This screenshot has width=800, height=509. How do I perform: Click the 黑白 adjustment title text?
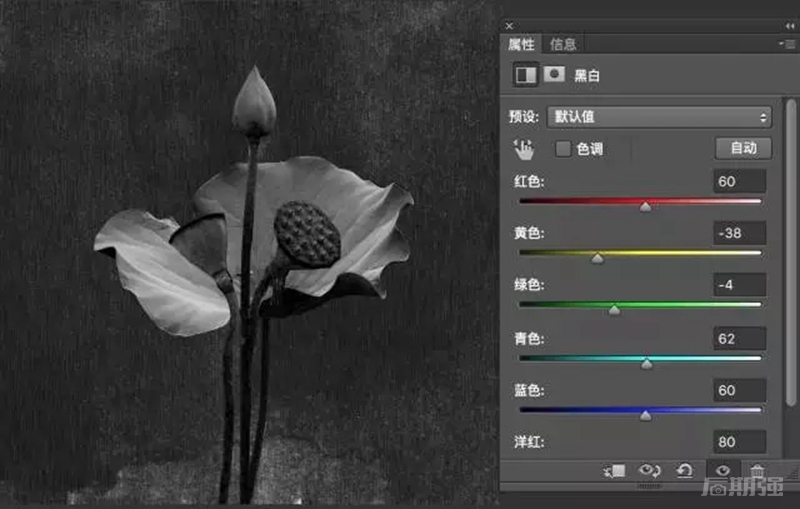point(587,75)
